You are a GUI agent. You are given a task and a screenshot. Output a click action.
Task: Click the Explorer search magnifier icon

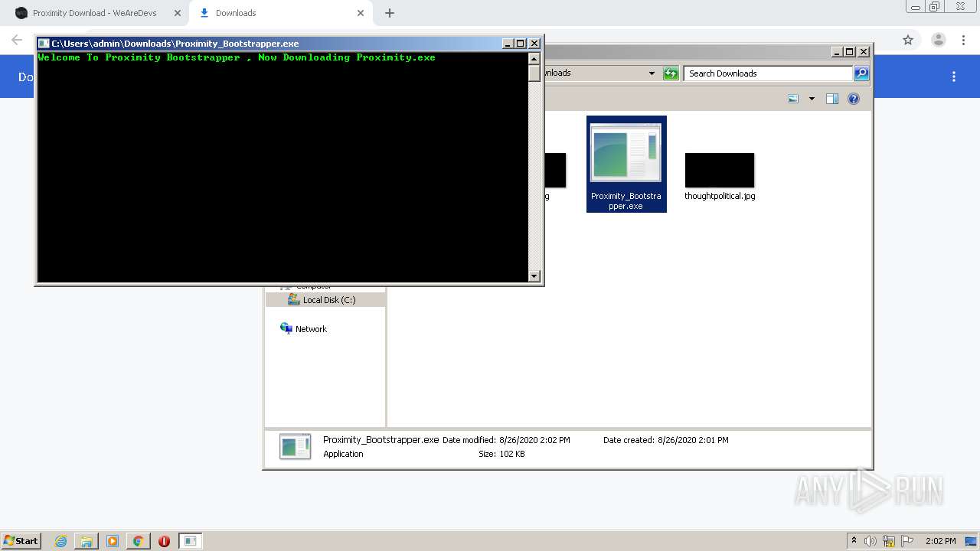[861, 73]
